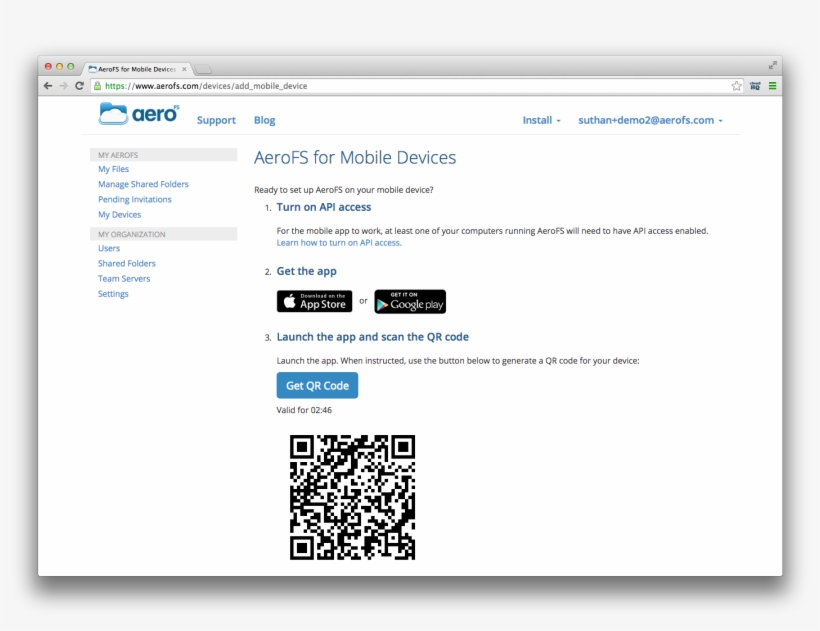The height and width of the screenshot is (631, 820).
Task: Go to My Files
Action: coord(113,169)
